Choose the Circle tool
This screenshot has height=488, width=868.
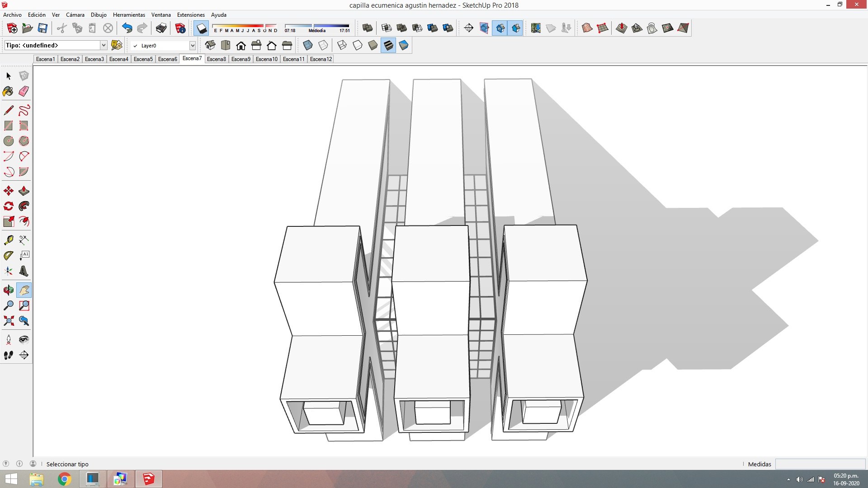click(9, 141)
